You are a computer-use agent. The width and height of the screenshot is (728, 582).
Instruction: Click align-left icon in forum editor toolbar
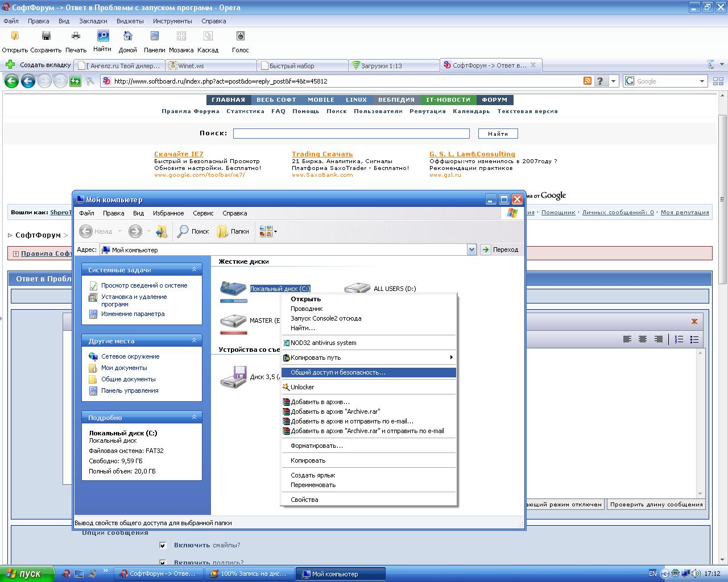click(x=627, y=339)
